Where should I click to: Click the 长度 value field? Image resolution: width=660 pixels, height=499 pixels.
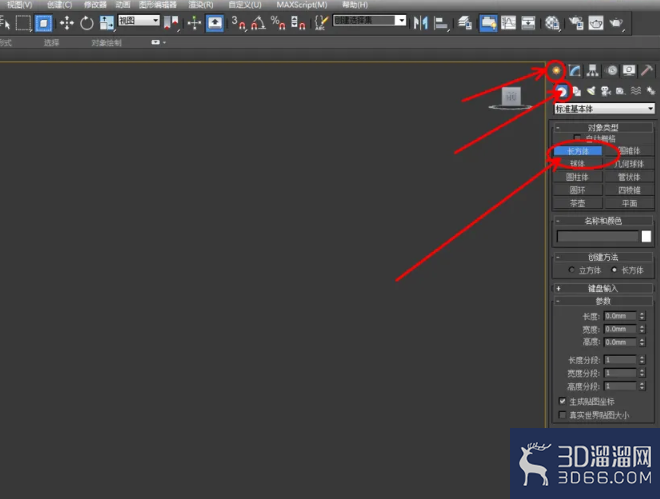coord(620,316)
